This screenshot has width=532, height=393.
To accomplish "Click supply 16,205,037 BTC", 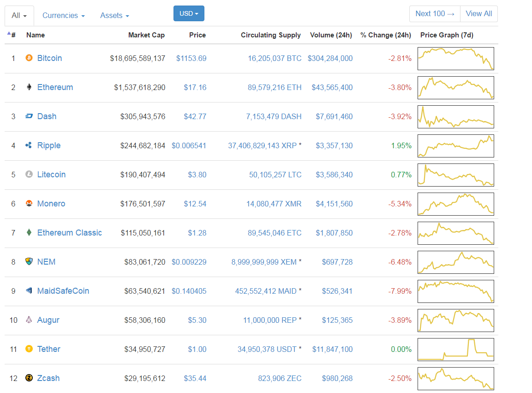I will 275,59.
